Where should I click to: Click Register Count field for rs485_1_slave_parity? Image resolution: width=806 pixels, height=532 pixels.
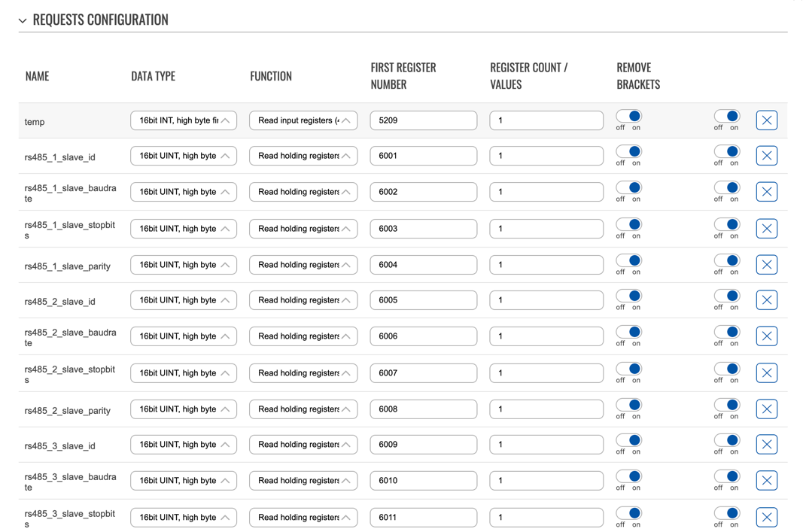(546, 265)
